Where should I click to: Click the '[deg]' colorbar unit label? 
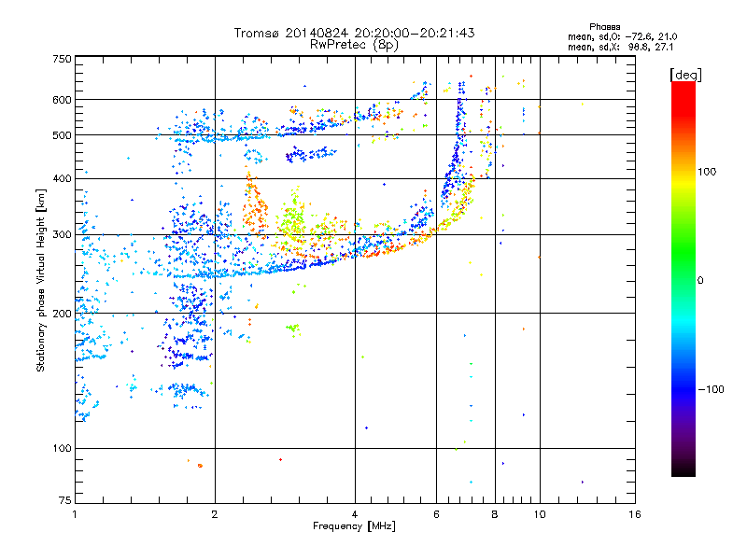(685, 75)
